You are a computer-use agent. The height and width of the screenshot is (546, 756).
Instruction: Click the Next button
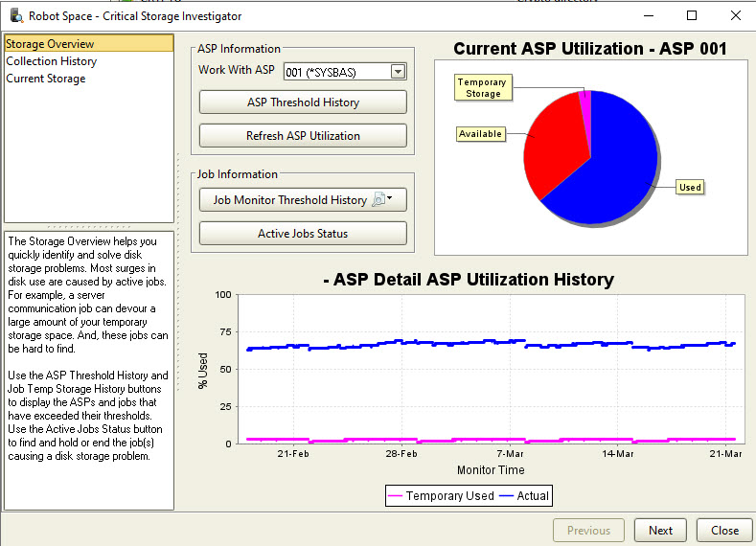pos(660,530)
